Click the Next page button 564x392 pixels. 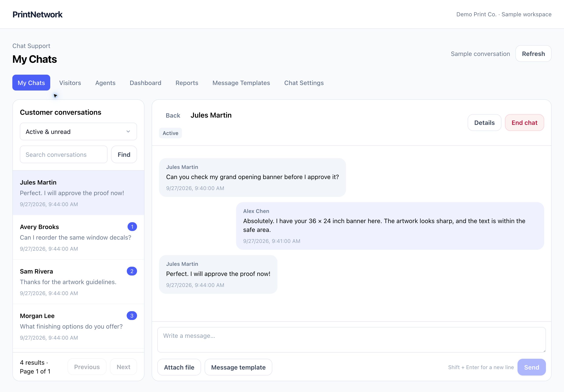(123, 367)
